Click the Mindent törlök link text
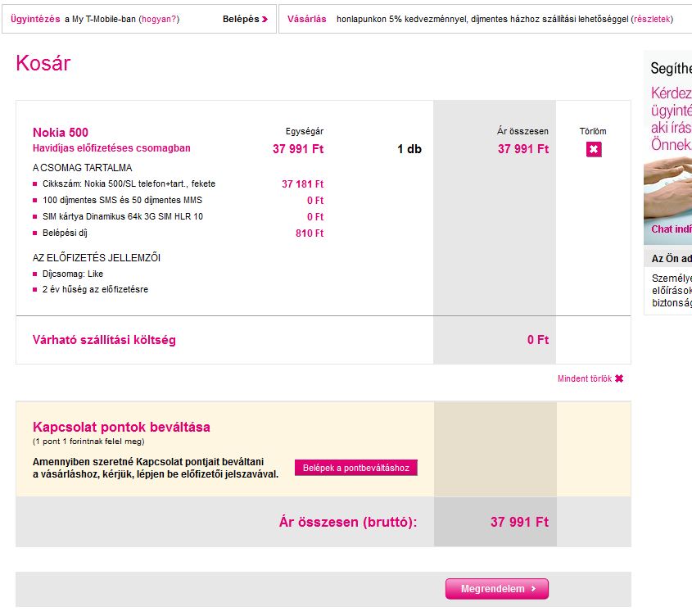Screen dimensions: 692x616 pyautogui.click(x=585, y=378)
